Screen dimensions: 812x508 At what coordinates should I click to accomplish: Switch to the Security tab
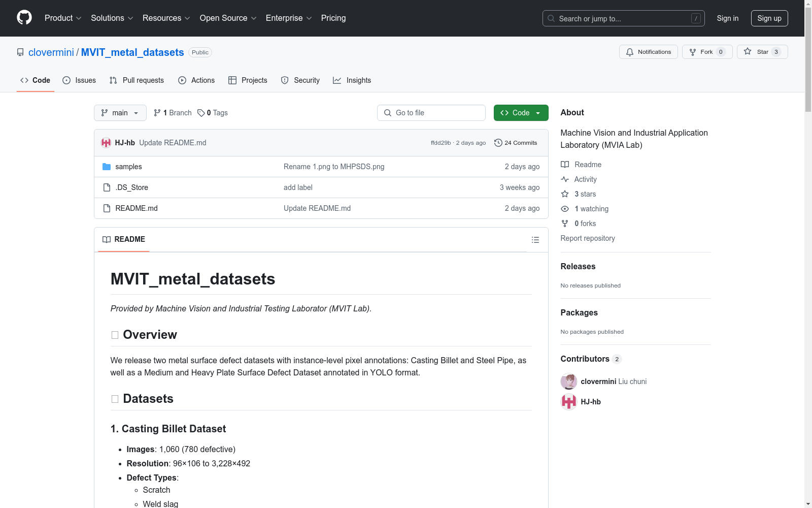[x=300, y=80]
